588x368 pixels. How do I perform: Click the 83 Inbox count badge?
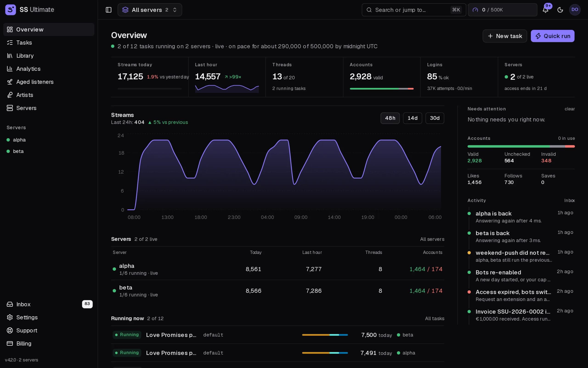(x=87, y=304)
